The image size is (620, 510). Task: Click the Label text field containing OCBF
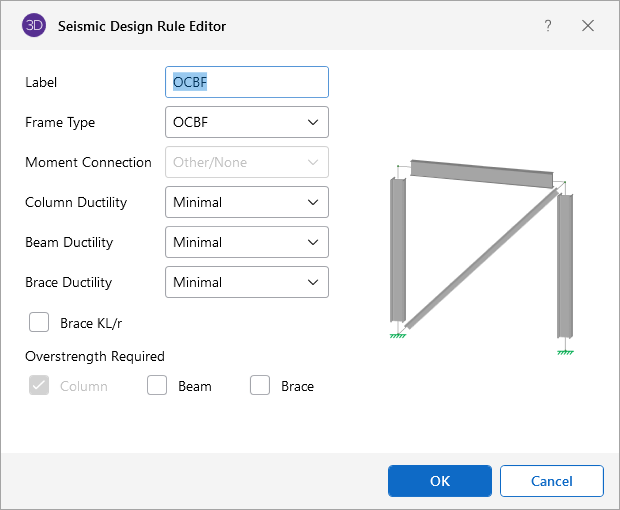tap(246, 82)
